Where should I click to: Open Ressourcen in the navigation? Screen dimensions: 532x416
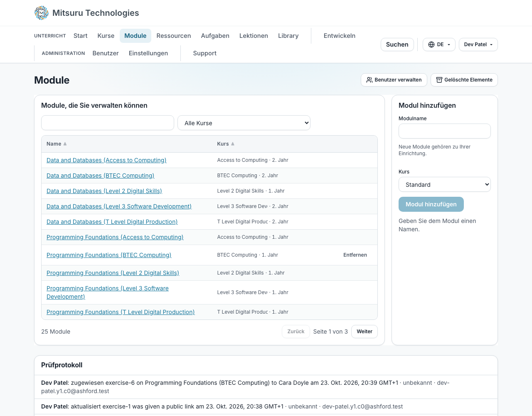(174, 36)
